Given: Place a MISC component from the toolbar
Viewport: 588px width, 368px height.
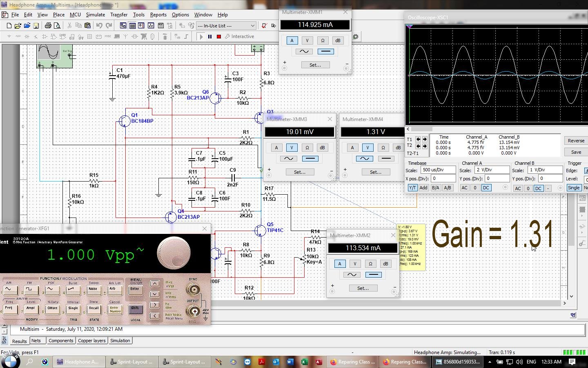Looking at the screenshot, I should 108,36.
